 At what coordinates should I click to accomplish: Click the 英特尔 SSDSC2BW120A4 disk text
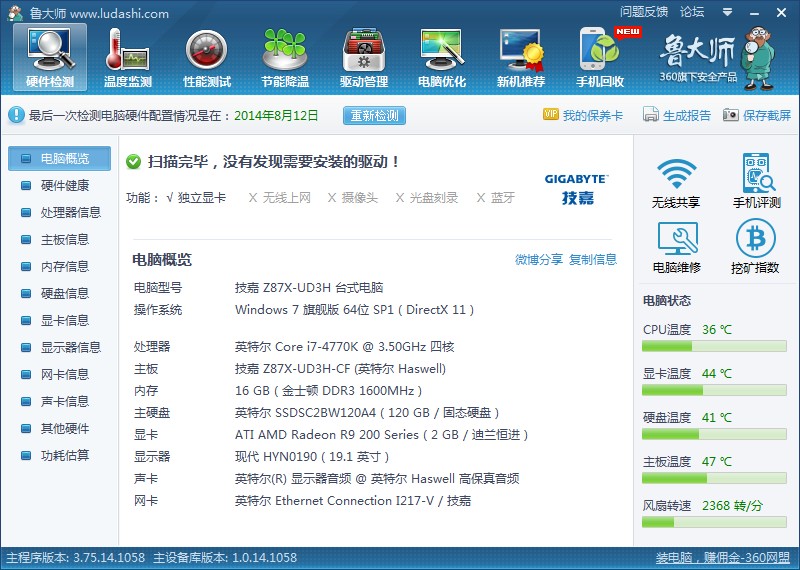tap(367, 413)
